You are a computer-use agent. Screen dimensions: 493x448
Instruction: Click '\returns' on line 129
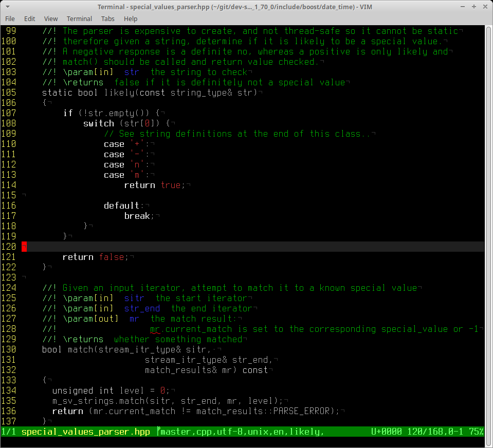83,340
